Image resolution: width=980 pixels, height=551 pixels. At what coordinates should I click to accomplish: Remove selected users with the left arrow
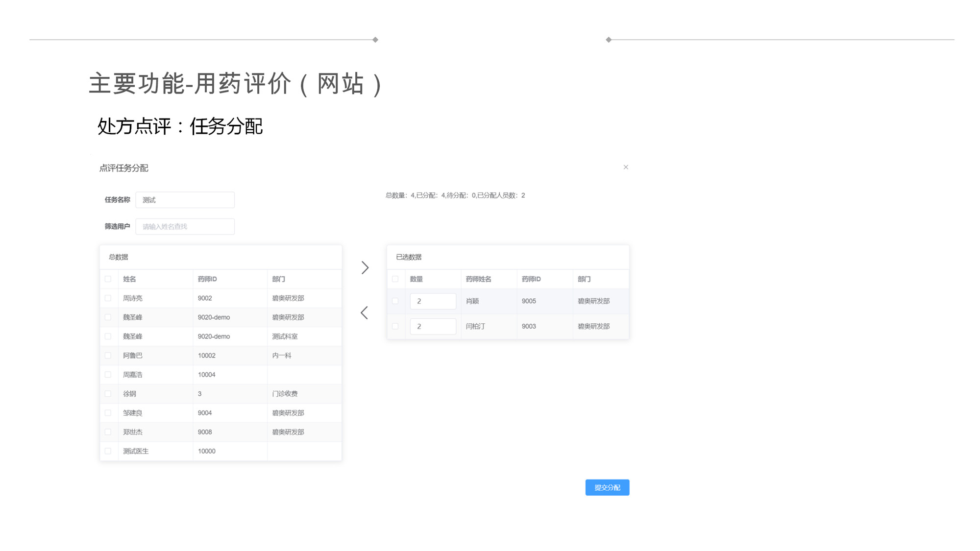(x=365, y=312)
